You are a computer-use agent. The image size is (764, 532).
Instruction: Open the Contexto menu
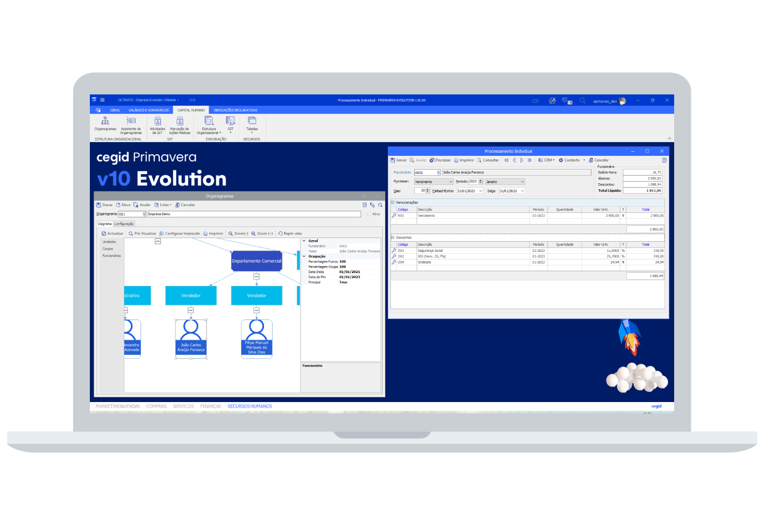572,160
